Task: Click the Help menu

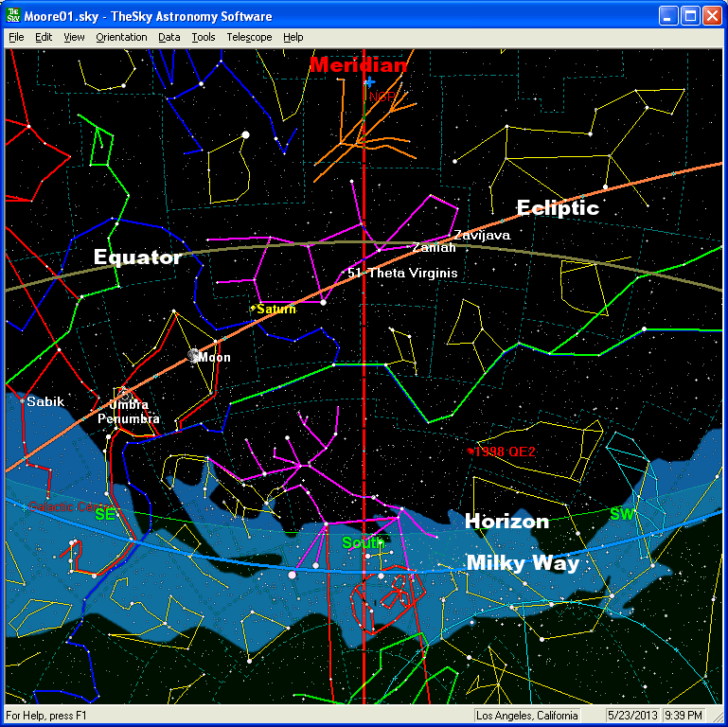Action: 293,37
